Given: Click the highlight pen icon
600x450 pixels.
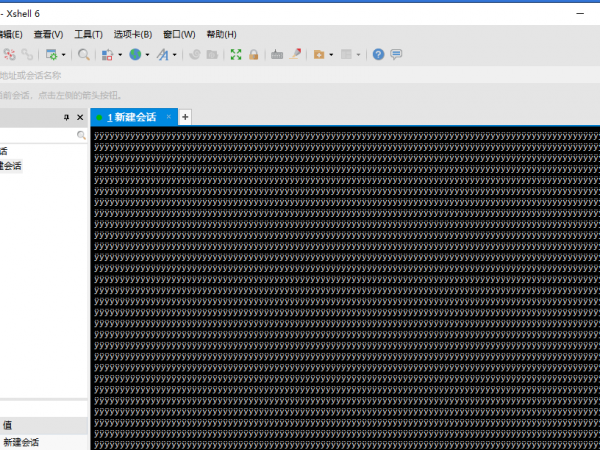Looking at the screenshot, I should (295, 54).
